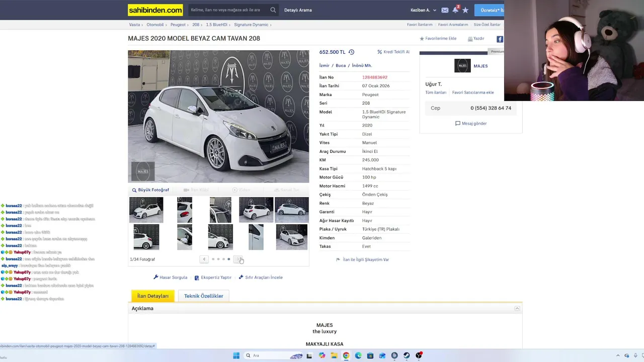The height and width of the screenshot is (362, 644).
Task: Click listing number 1284883692
Action: 375,77
